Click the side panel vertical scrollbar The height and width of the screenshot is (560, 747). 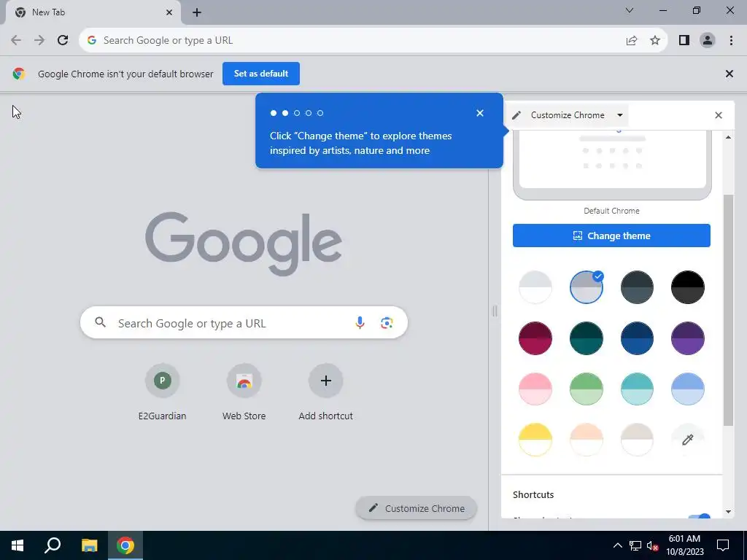pyautogui.click(x=728, y=309)
